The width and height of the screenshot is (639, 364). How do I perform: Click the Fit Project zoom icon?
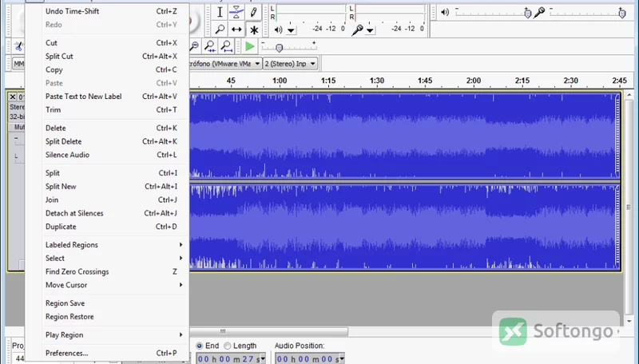coord(226,46)
